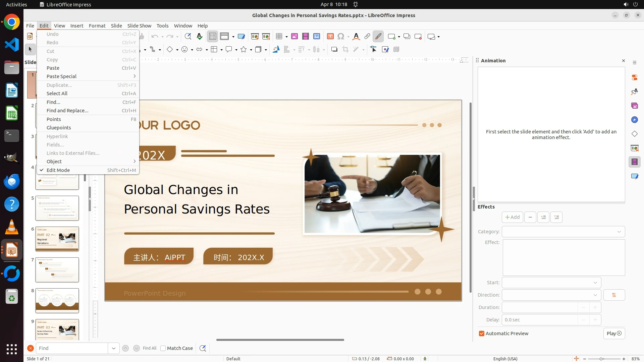
Task: Click the Insert Hyperlink chain icon
Action: (367, 37)
